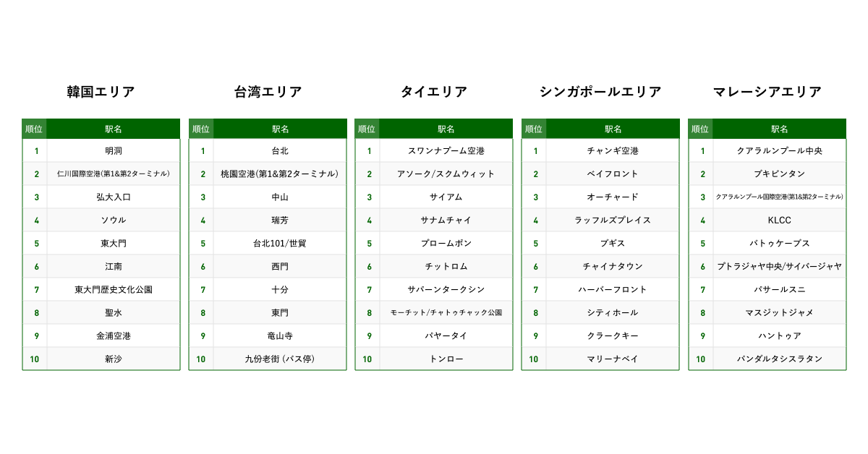The width and height of the screenshot is (868, 454).
Task: Select the バトゥケーブス station row
Action: coord(780,244)
